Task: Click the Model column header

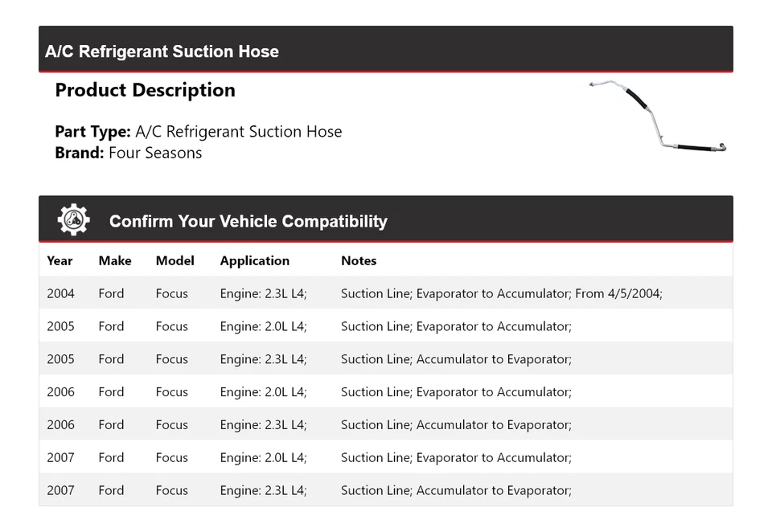Action: point(175,260)
